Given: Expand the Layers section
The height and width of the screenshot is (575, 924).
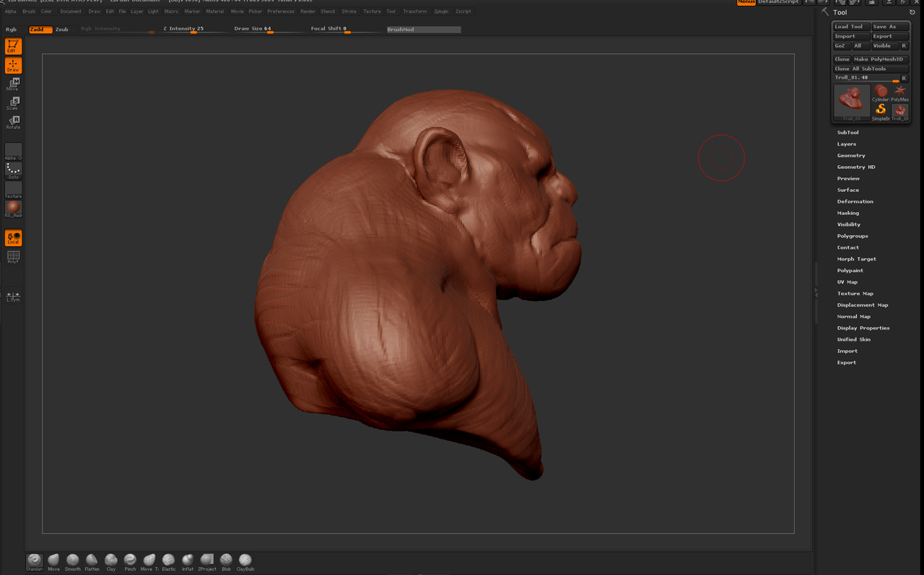Looking at the screenshot, I should [x=847, y=144].
